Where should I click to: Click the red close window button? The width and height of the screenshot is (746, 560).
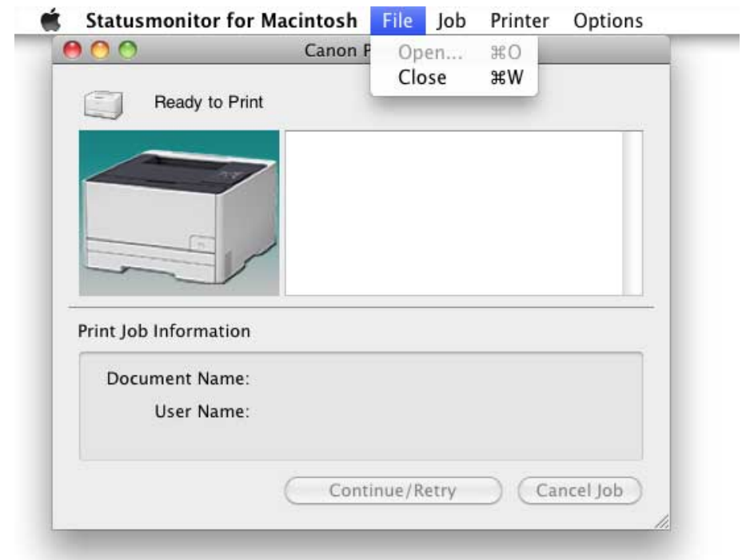pos(72,50)
